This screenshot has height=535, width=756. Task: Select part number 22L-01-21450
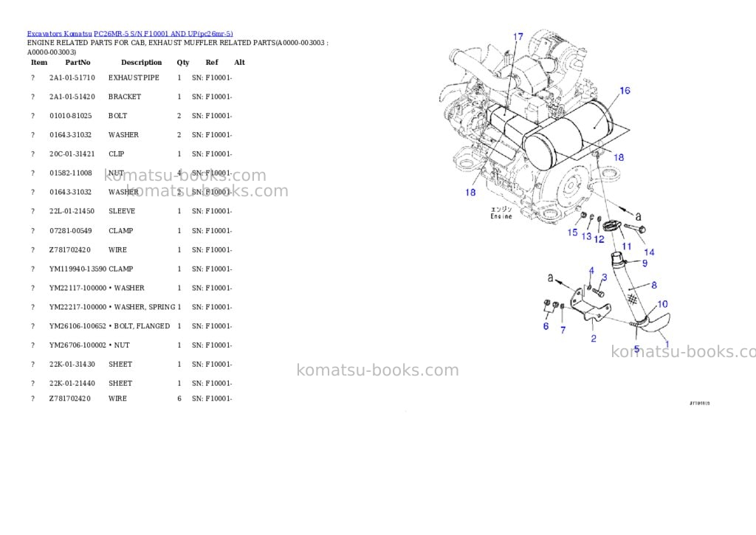(x=72, y=211)
